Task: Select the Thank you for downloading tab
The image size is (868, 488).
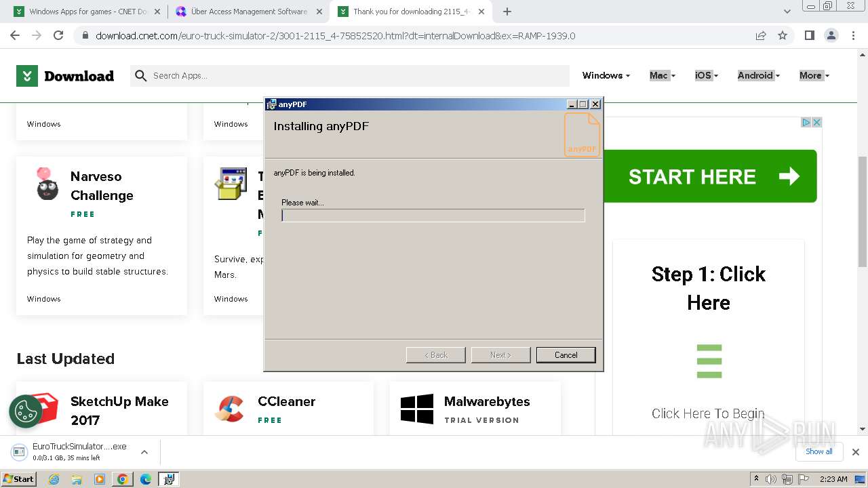Action: 410,12
